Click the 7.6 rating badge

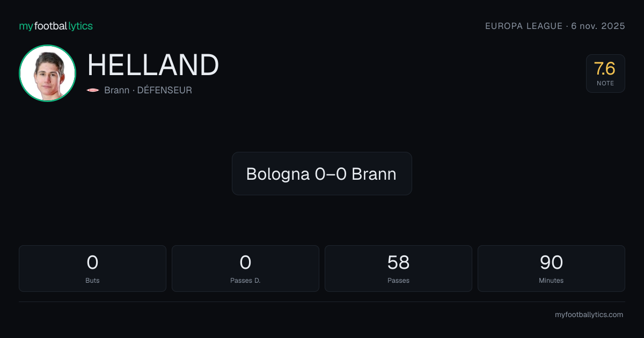605,74
